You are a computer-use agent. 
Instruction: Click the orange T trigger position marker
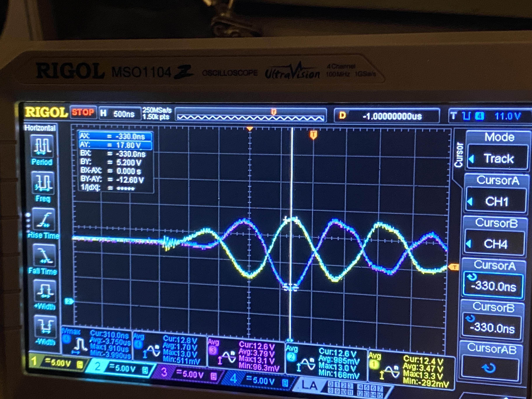click(313, 135)
